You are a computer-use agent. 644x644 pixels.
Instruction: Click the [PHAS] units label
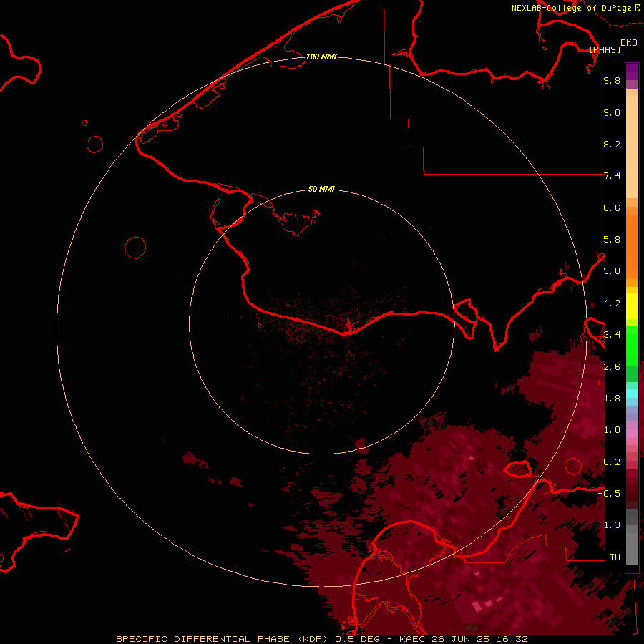pos(605,49)
